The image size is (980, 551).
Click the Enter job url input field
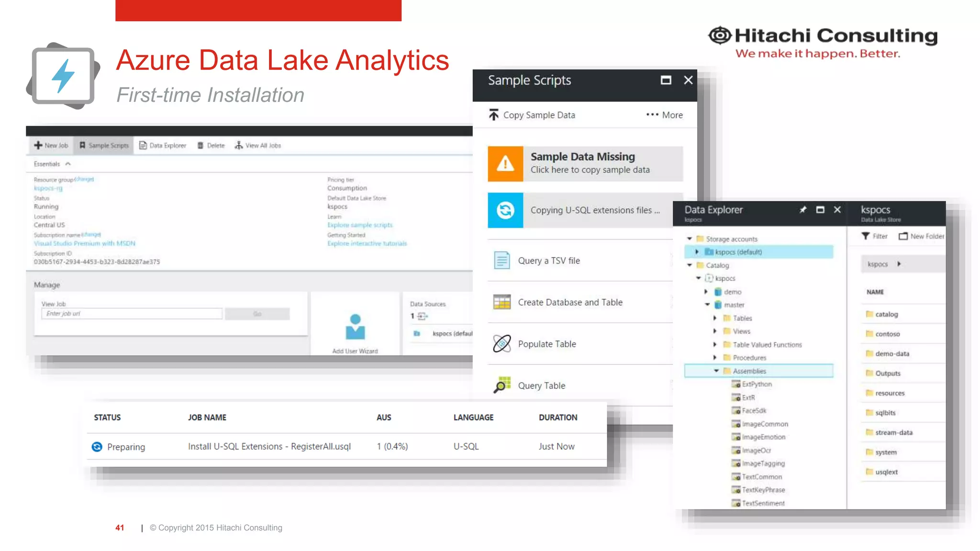(132, 314)
